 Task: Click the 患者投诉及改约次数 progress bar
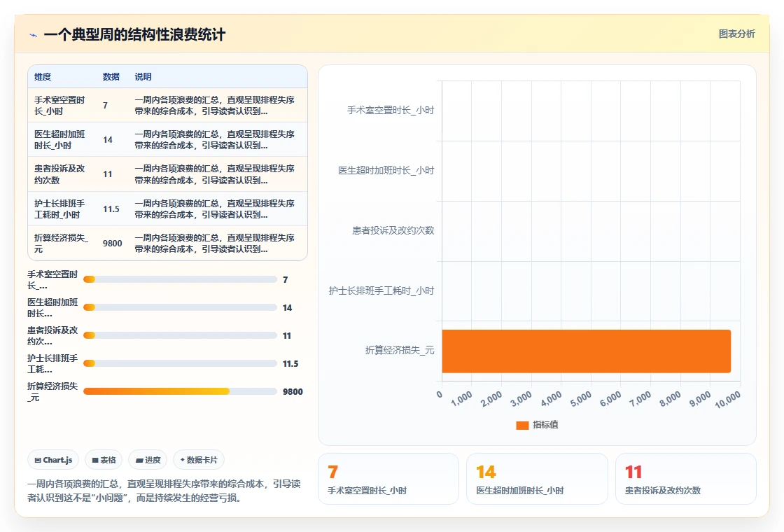[x=180, y=335]
